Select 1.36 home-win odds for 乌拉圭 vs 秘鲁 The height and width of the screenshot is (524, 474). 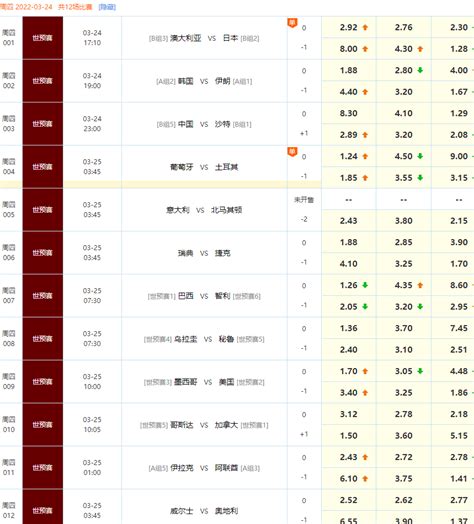349,329
